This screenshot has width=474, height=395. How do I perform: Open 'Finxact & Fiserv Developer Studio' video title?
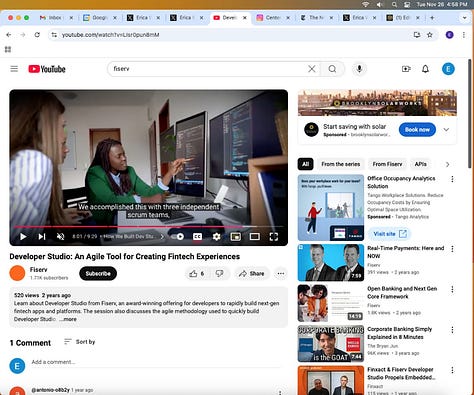(x=401, y=373)
